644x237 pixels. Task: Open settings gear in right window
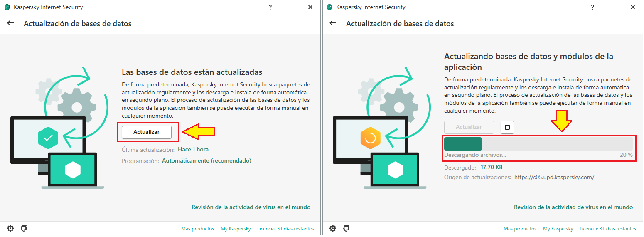pyautogui.click(x=333, y=228)
